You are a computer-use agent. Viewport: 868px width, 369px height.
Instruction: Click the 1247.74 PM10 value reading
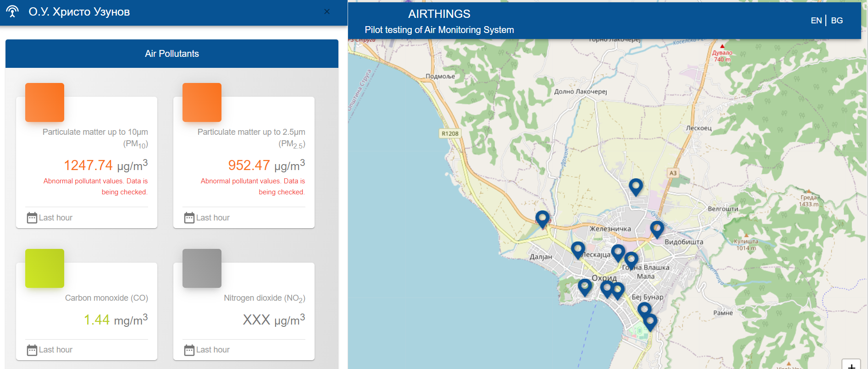[88, 165]
